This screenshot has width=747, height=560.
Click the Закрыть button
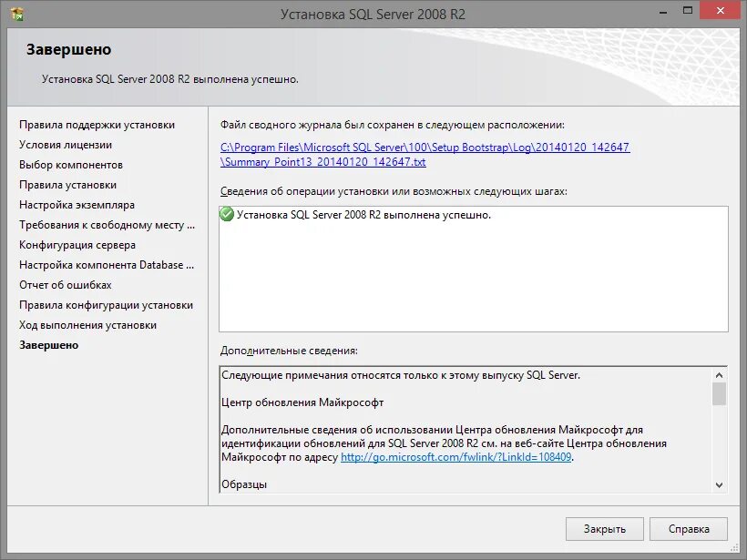pos(605,528)
